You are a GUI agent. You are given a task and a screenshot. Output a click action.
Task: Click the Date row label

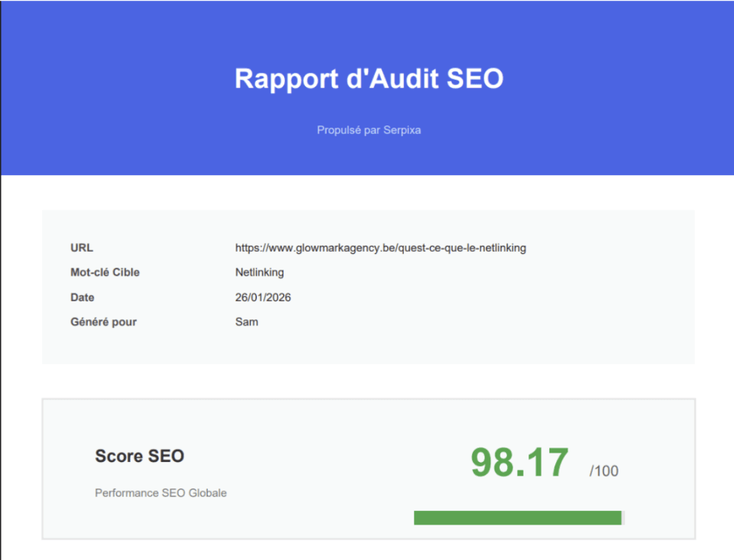click(x=82, y=297)
